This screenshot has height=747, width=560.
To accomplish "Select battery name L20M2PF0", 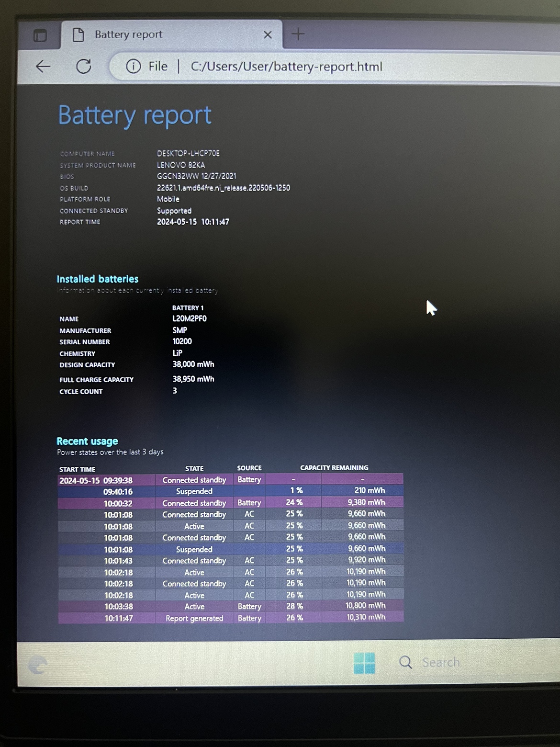I will [x=190, y=318].
